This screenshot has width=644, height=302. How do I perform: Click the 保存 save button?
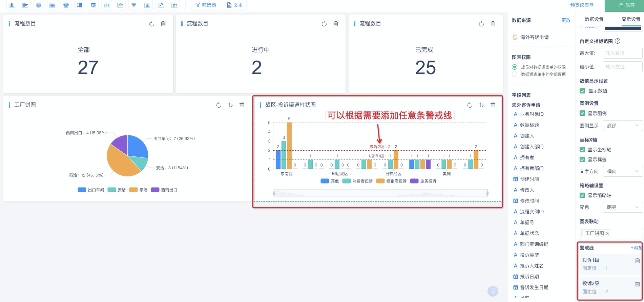(x=624, y=5)
